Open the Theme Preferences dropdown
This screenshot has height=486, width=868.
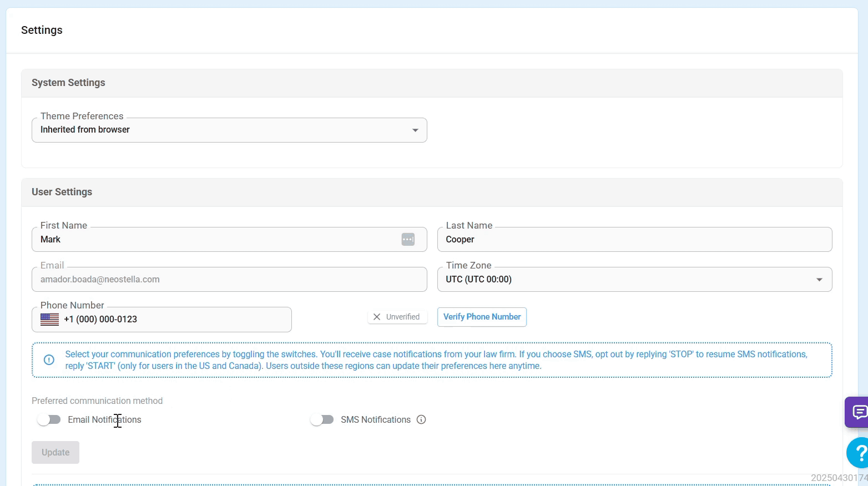[x=229, y=130]
